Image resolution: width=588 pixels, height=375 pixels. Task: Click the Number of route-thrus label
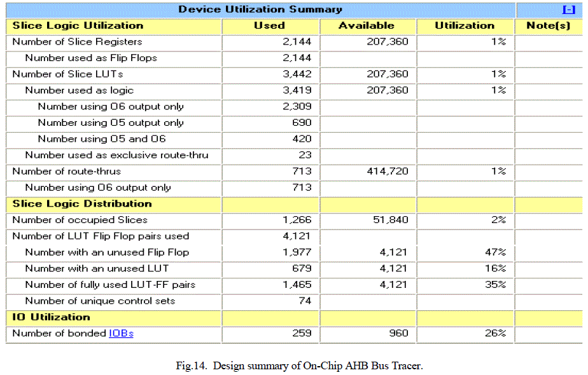pyautogui.click(x=66, y=171)
